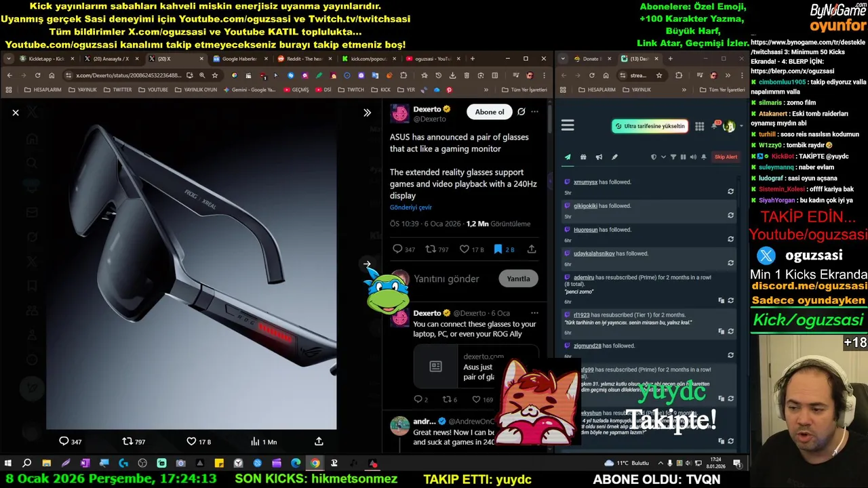This screenshot has width=868, height=488.
Task: Click repost count 797 below the image
Action: coord(134,441)
